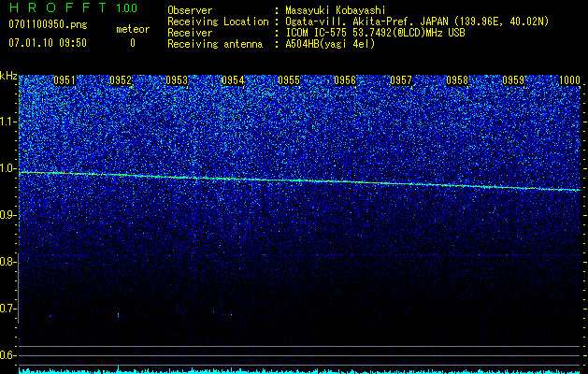This screenshot has width=588, height=374.
Task: Click the cyan signal level graph at bottom
Action: 300,370
